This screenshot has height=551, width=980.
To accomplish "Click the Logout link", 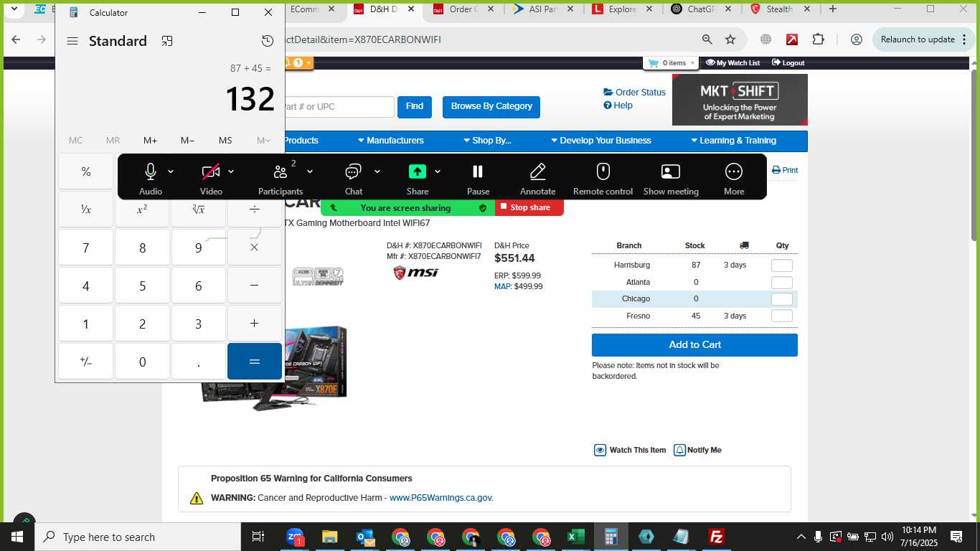I will (788, 63).
